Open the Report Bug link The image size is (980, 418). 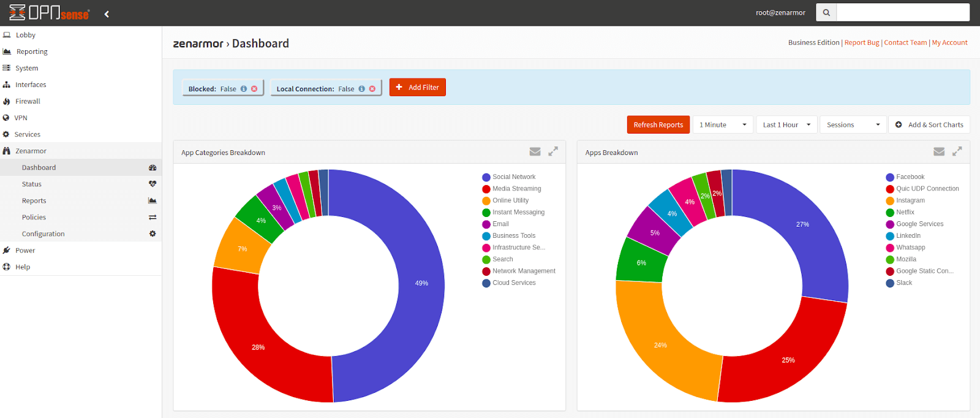point(861,43)
